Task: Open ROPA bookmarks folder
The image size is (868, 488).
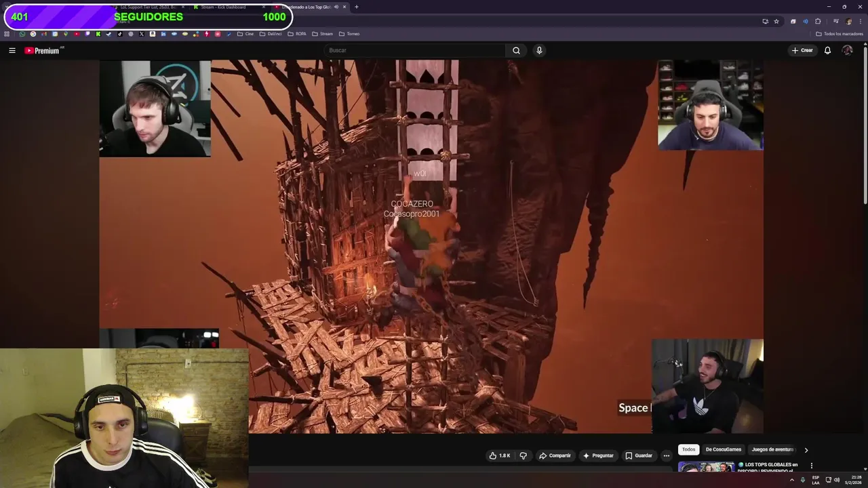Action: click(296, 34)
